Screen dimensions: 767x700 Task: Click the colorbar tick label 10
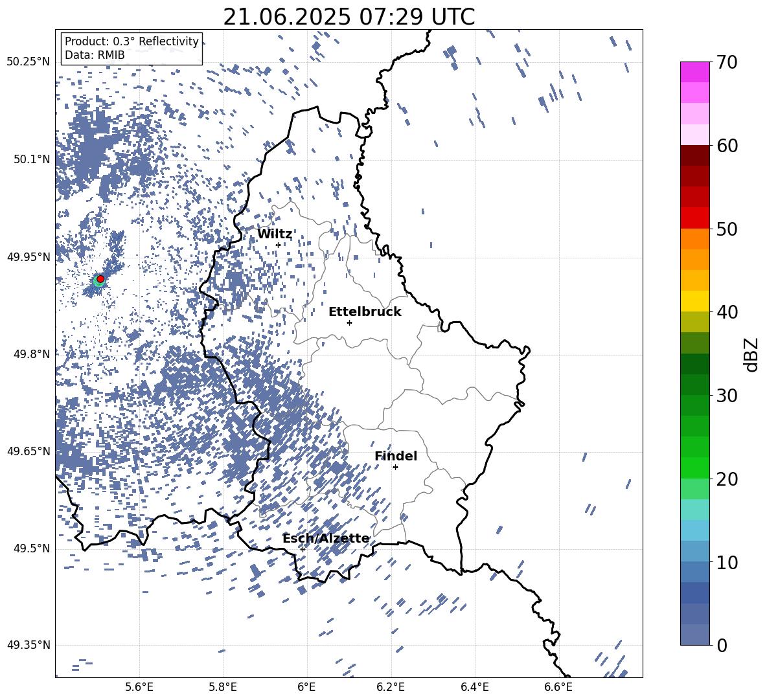[x=727, y=562]
